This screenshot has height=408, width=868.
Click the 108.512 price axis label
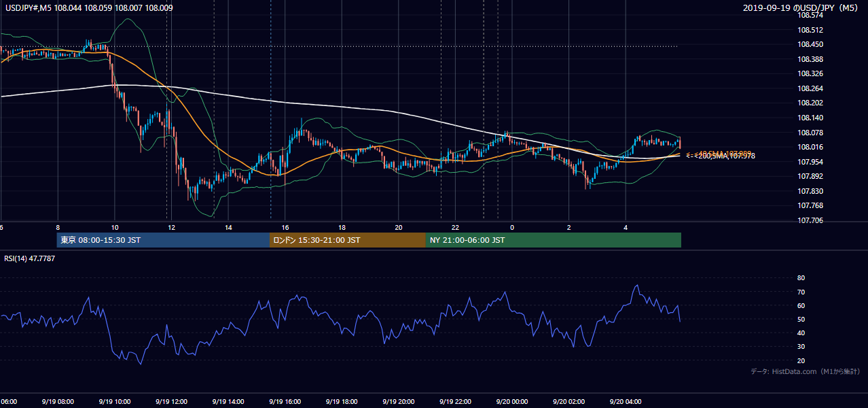click(809, 30)
